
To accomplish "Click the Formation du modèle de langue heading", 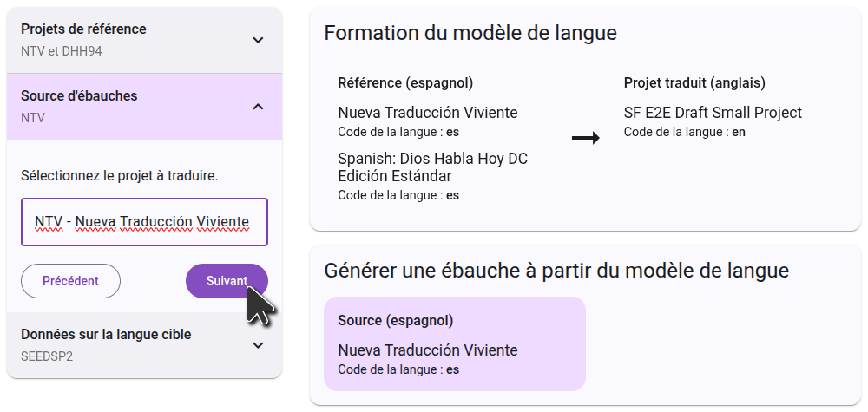I will 470,34.
